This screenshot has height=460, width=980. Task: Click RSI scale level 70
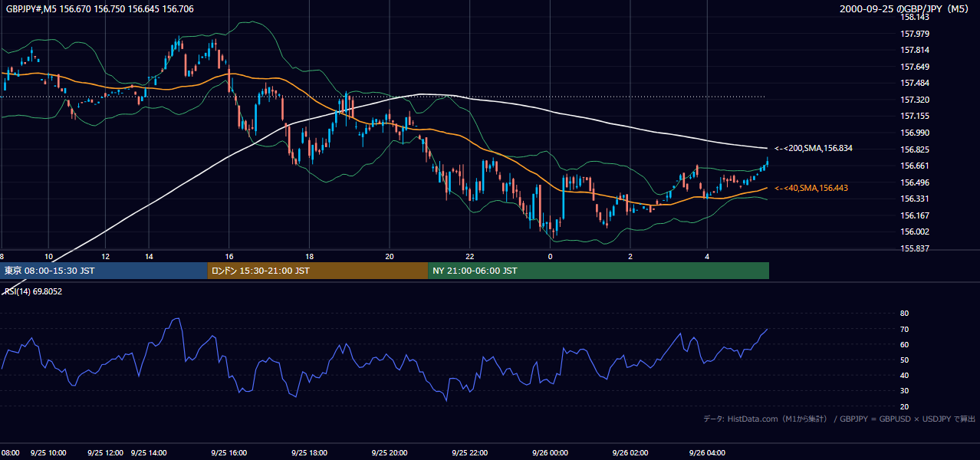pyautogui.click(x=904, y=329)
